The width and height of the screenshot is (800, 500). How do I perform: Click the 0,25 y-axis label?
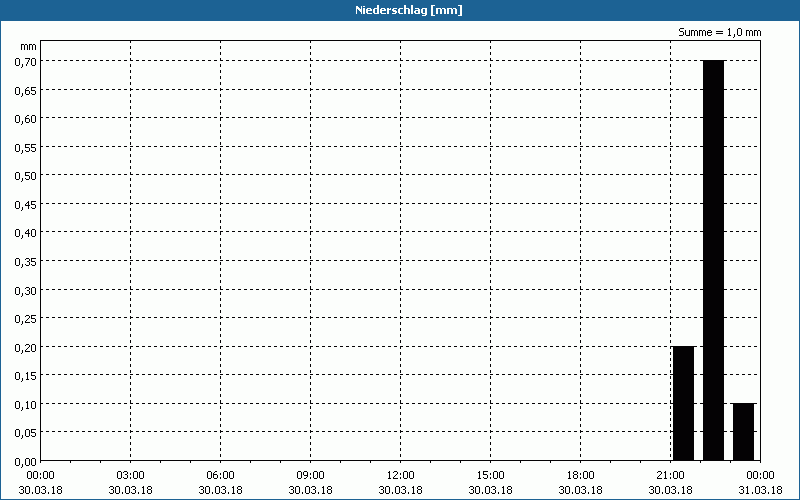tap(25, 319)
